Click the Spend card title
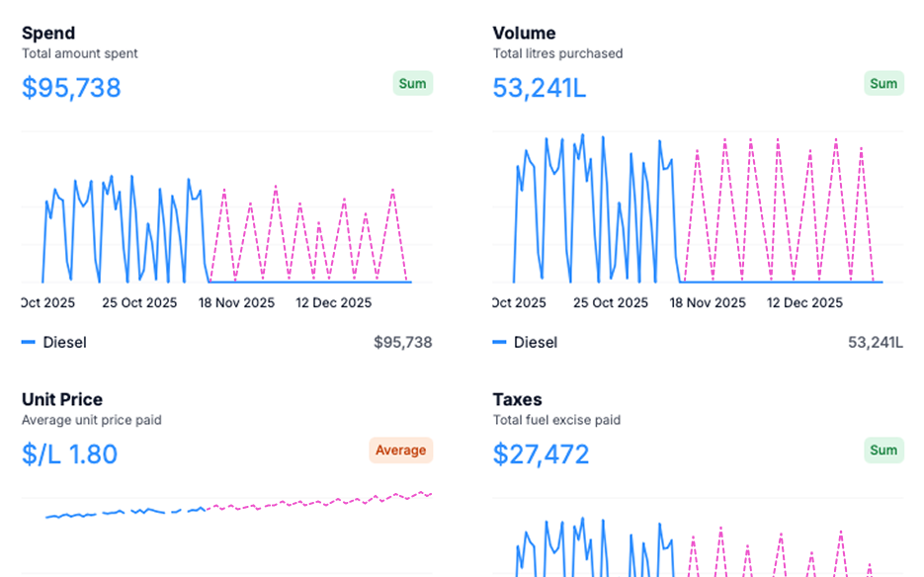Viewport: 924px width, 577px height. pyautogui.click(x=48, y=34)
